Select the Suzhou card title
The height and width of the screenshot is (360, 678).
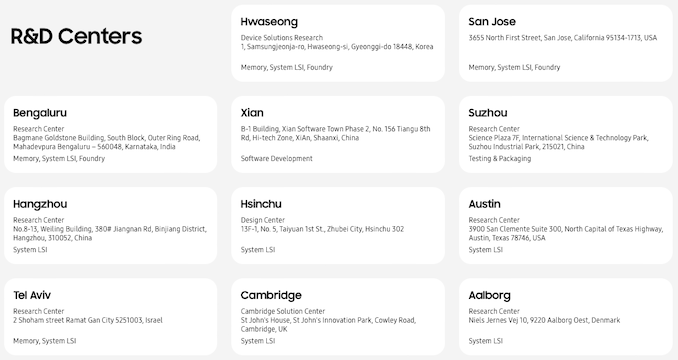(488, 113)
